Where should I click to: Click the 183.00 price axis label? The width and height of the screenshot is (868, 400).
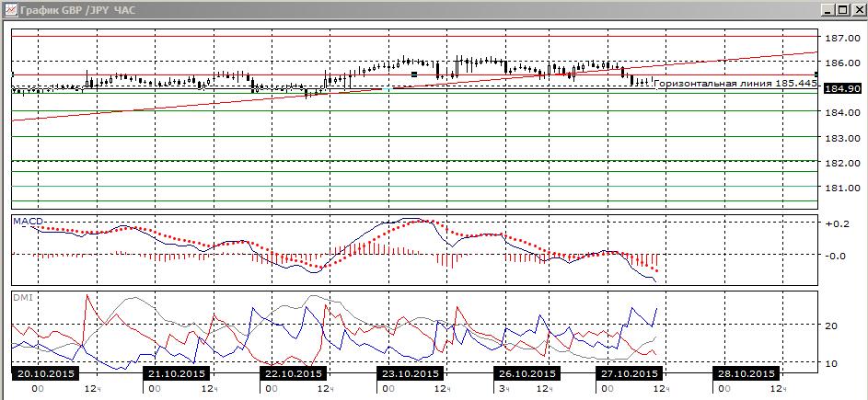pyautogui.click(x=842, y=137)
